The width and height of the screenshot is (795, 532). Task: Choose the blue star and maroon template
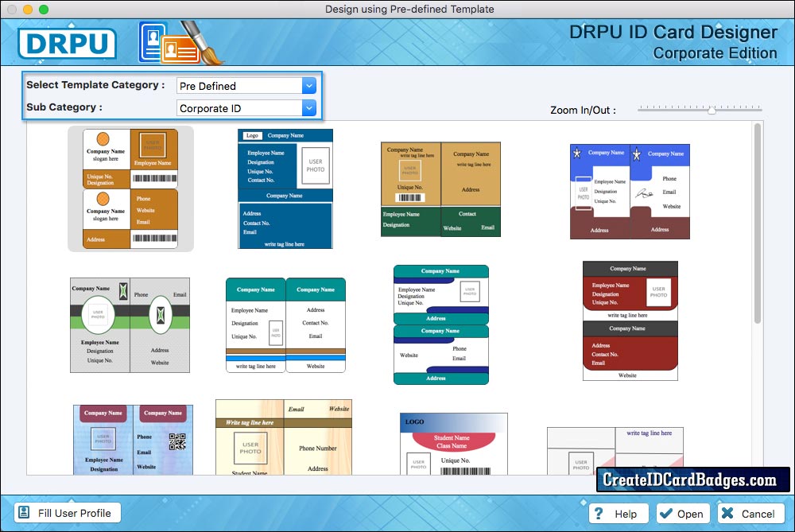pyautogui.click(x=630, y=191)
